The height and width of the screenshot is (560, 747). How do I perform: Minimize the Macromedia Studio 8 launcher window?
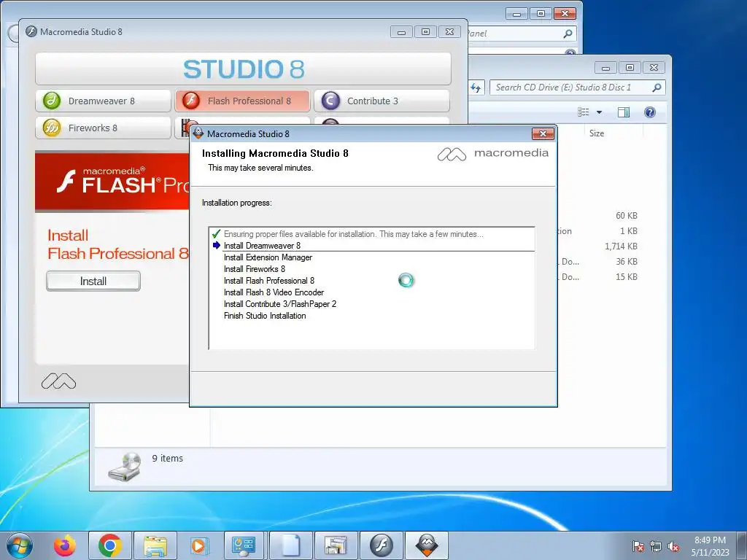(402, 32)
